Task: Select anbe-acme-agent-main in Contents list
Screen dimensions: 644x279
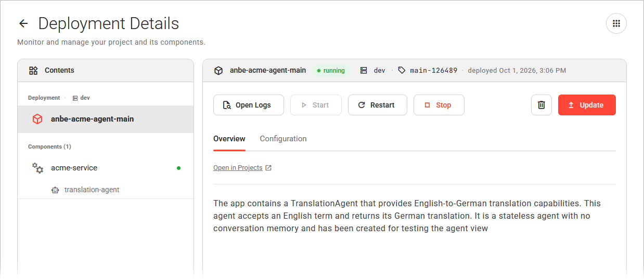Action: (106, 119)
